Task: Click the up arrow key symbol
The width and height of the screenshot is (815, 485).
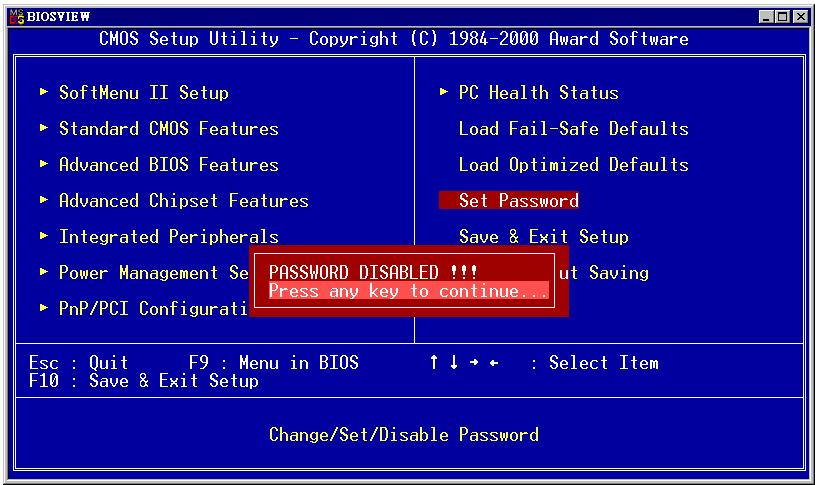Action: coord(434,362)
